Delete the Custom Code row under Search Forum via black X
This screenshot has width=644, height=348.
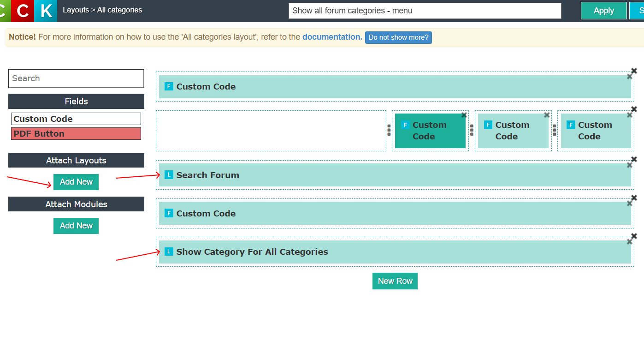634,198
